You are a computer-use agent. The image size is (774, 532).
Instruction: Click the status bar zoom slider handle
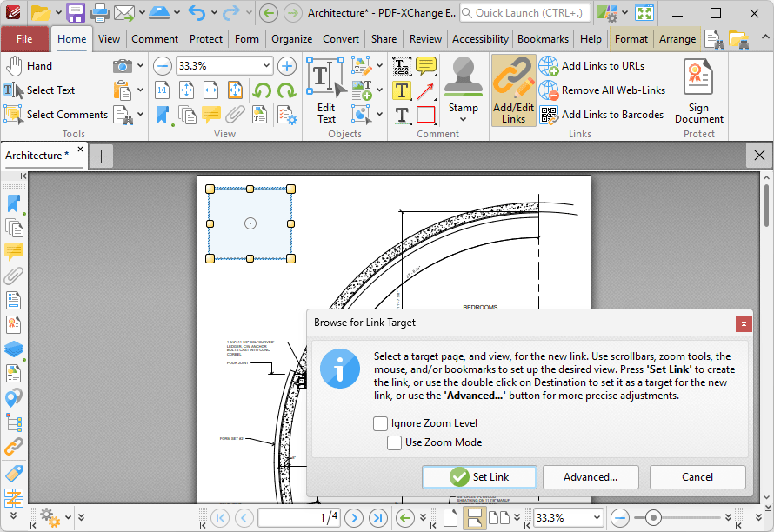pos(654,518)
